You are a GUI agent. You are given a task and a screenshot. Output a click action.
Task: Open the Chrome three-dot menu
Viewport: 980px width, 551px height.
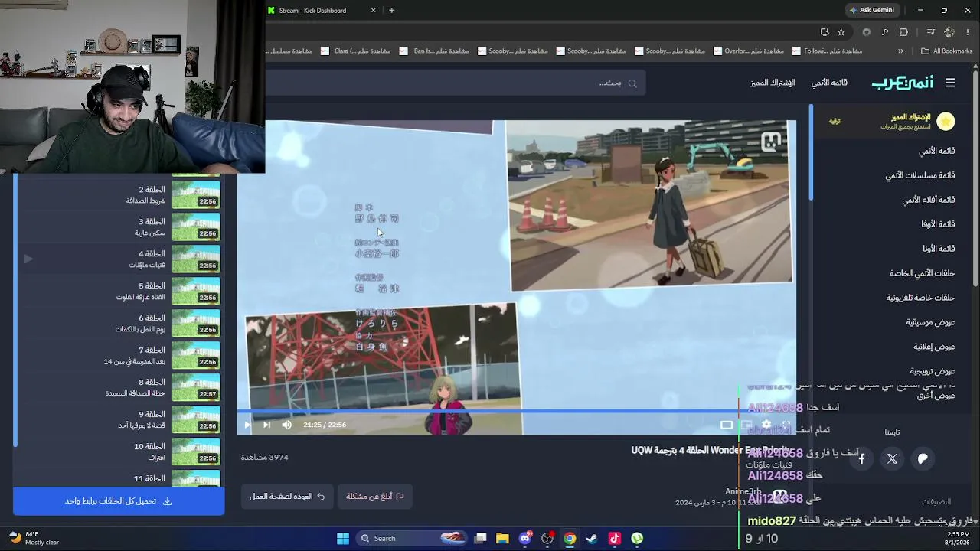tap(967, 32)
